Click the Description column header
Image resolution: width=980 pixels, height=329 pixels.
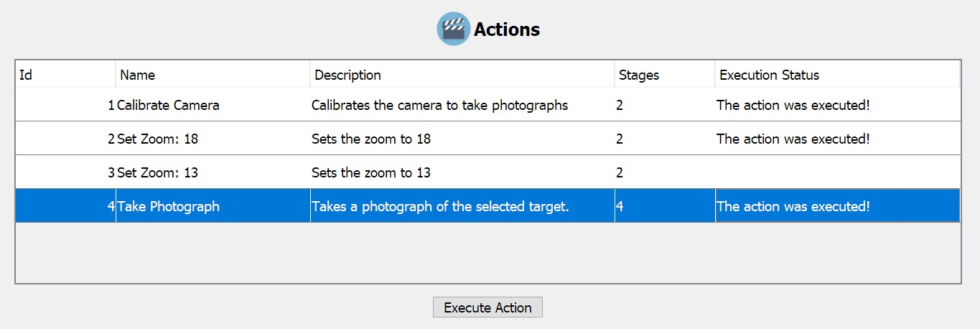[462, 75]
